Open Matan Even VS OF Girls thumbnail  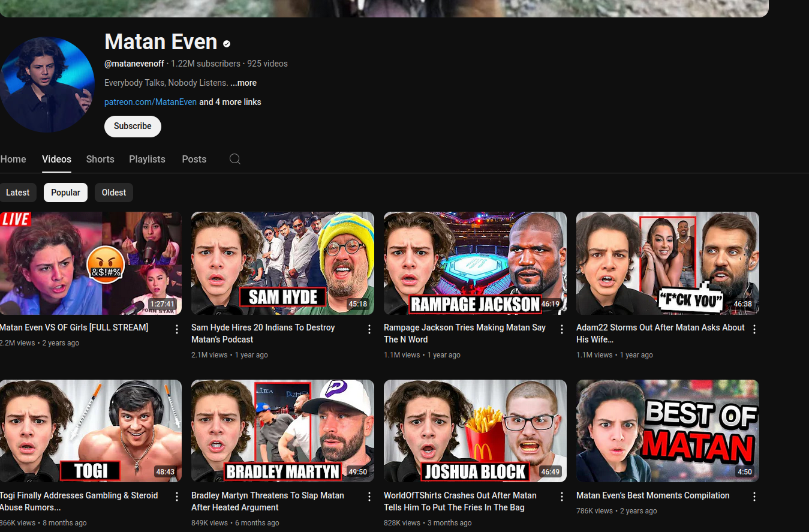[91, 263]
